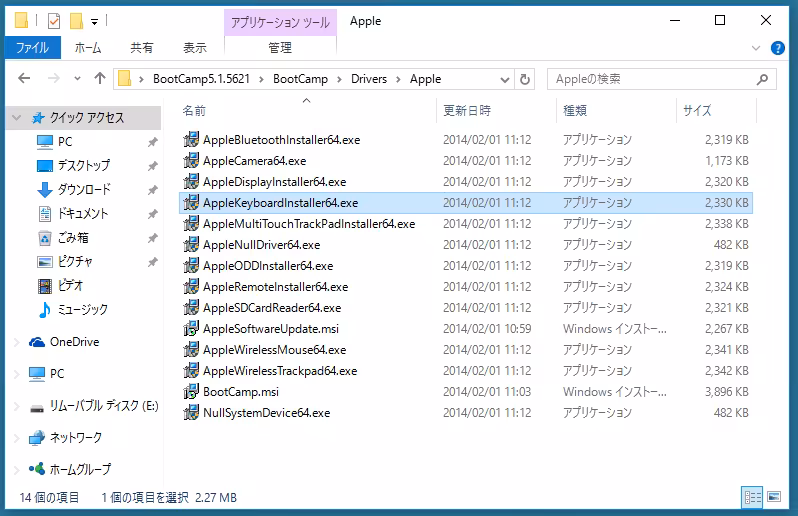Screen dimensions: 798x516
Task: Click the AppleSoftwareUpdate.msi installer icon
Action: coord(191,329)
